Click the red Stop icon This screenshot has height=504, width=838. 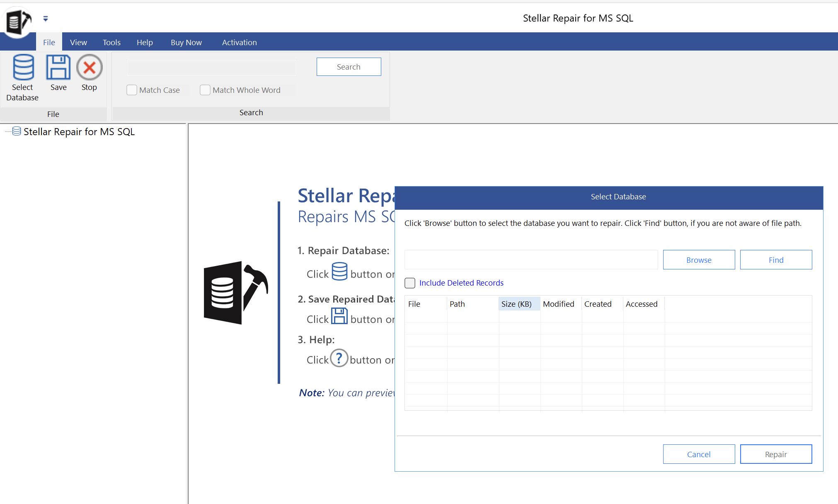point(89,67)
